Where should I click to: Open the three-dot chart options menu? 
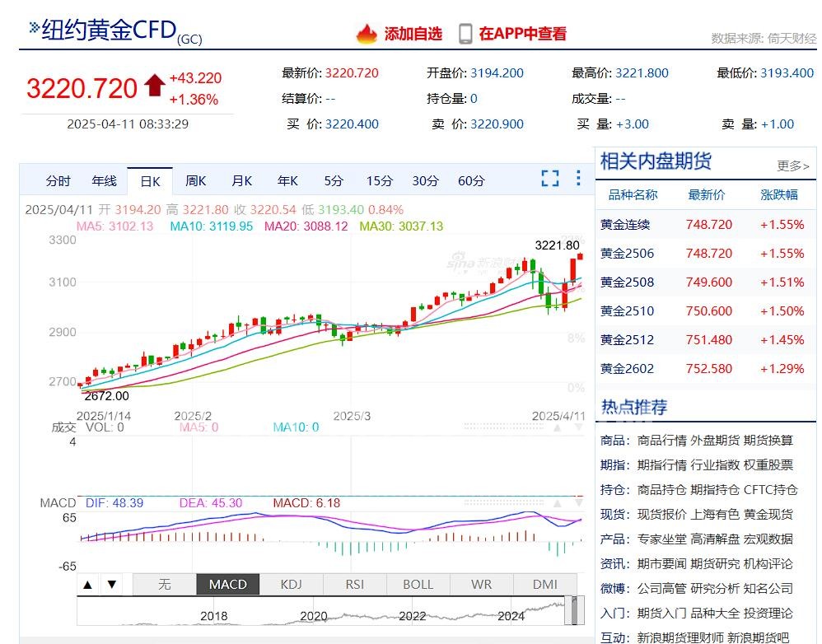578,179
